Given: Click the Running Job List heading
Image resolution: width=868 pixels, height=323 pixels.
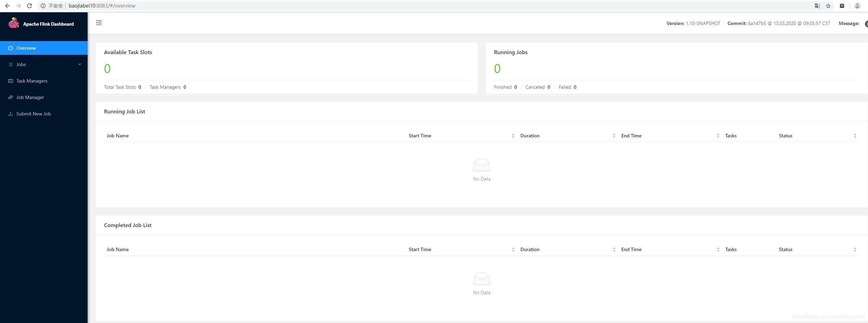Looking at the screenshot, I should tap(125, 111).
